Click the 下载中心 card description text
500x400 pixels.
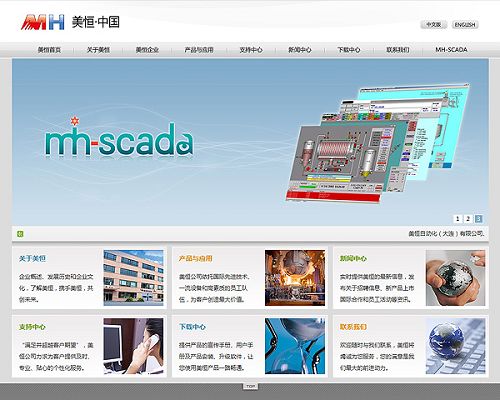click(x=216, y=357)
